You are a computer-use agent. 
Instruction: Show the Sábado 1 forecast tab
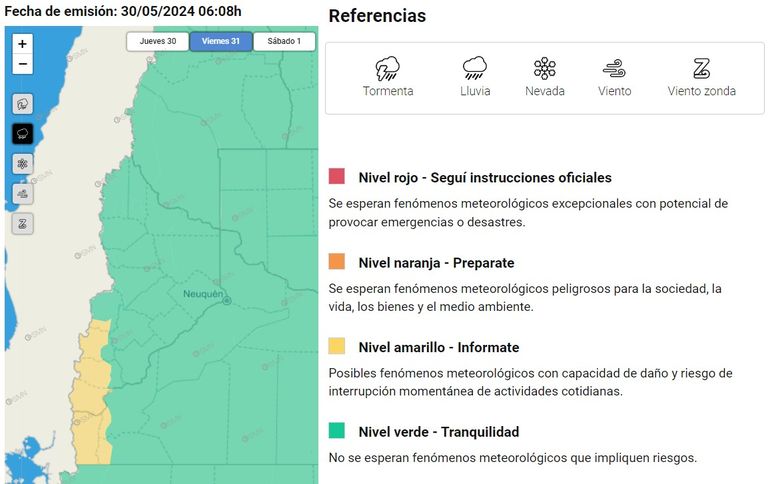click(x=284, y=41)
